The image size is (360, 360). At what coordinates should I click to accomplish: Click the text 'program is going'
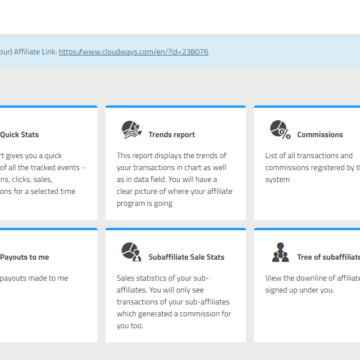[144, 203]
